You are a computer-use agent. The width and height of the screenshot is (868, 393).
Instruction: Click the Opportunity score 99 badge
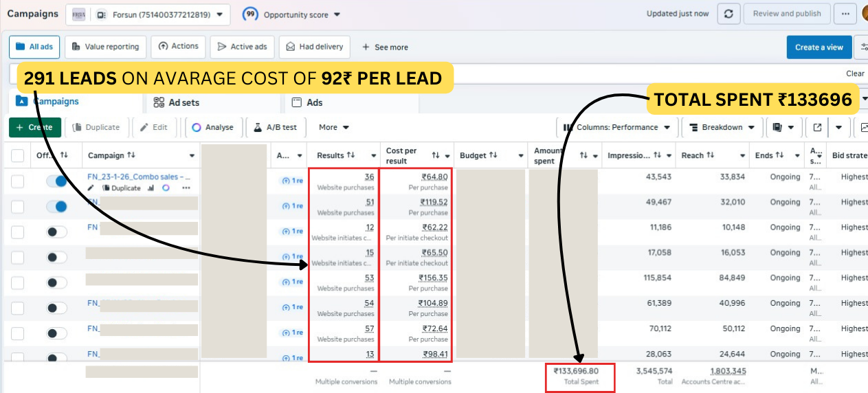pyautogui.click(x=251, y=14)
